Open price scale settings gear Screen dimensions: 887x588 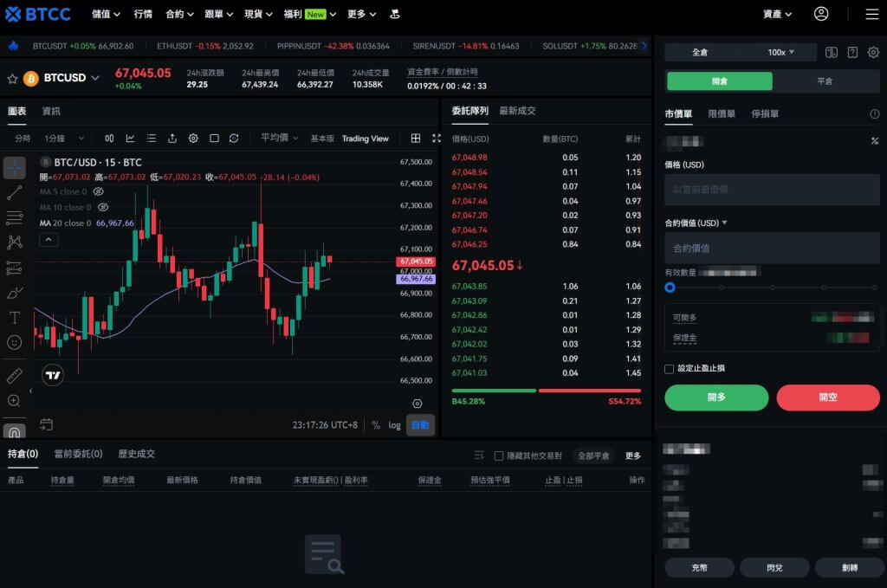(417, 404)
